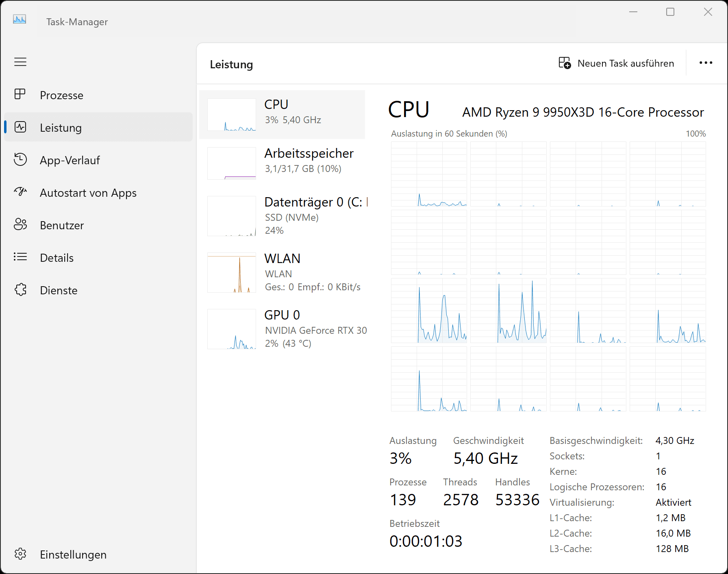
Task: Click the Benutzer users icon
Action: coord(20,224)
